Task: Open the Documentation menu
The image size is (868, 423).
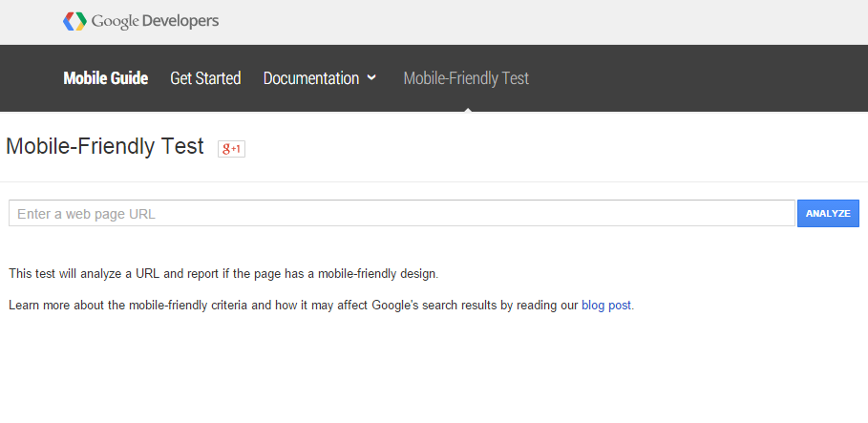Action: 311,78
